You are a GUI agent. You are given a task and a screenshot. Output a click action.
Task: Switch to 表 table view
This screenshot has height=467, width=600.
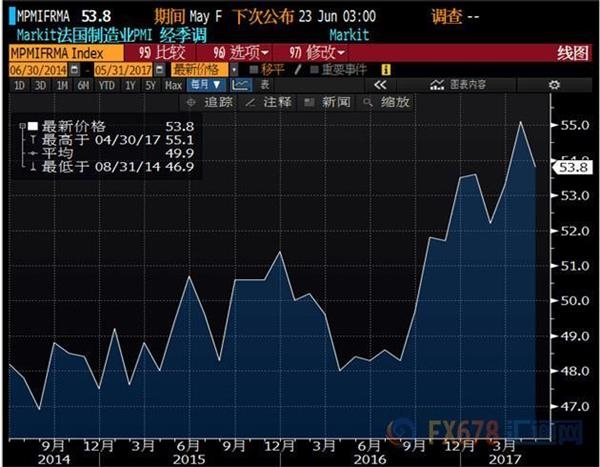click(x=265, y=85)
